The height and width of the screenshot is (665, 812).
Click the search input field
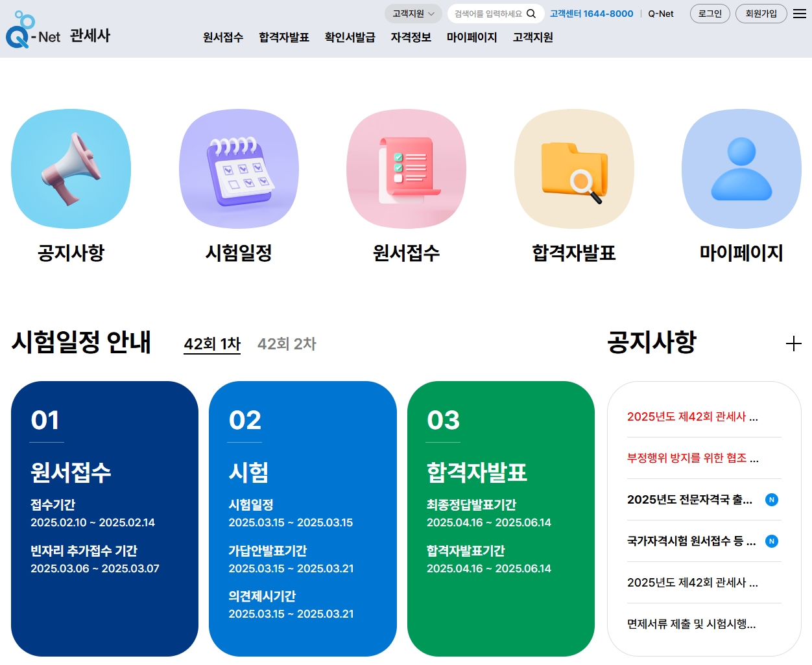pos(486,13)
